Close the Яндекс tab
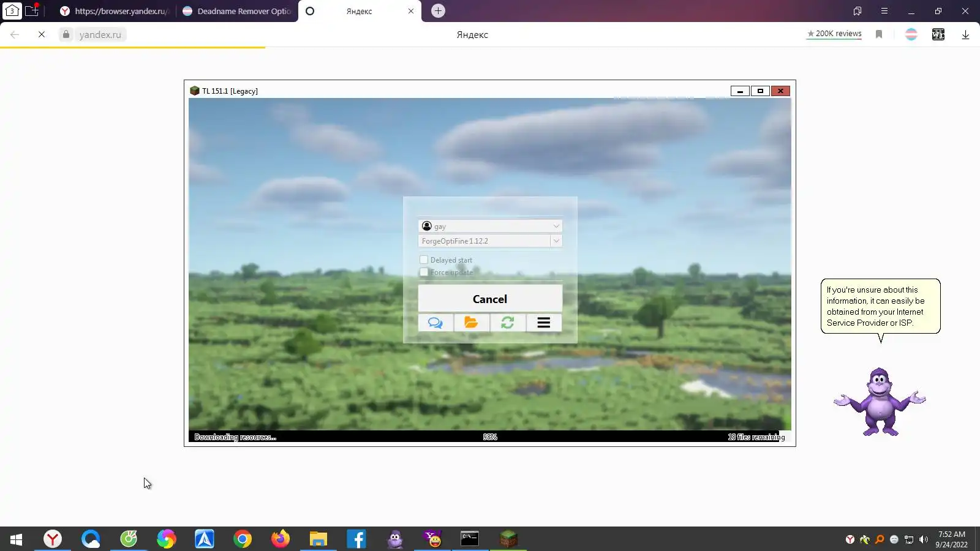This screenshot has height=551, width=980. pos(411,11)
